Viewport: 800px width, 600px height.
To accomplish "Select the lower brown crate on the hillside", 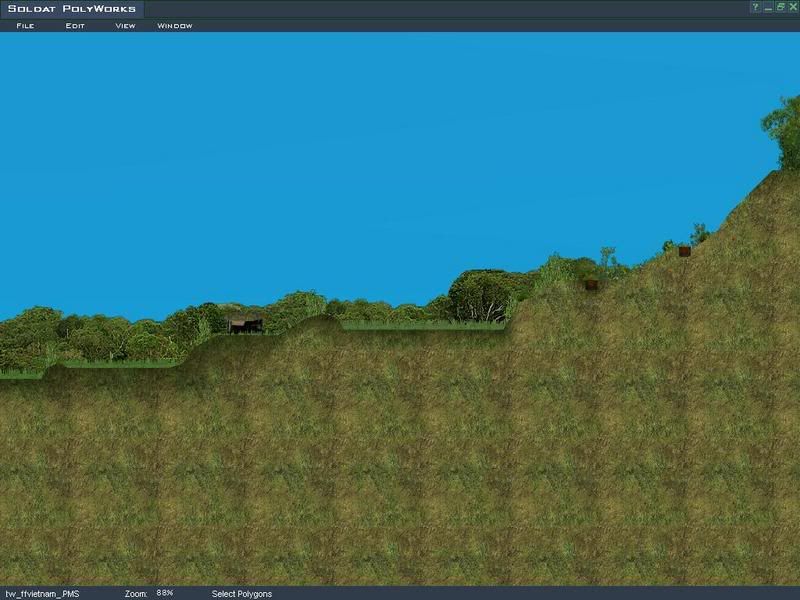I will [591, 285].
